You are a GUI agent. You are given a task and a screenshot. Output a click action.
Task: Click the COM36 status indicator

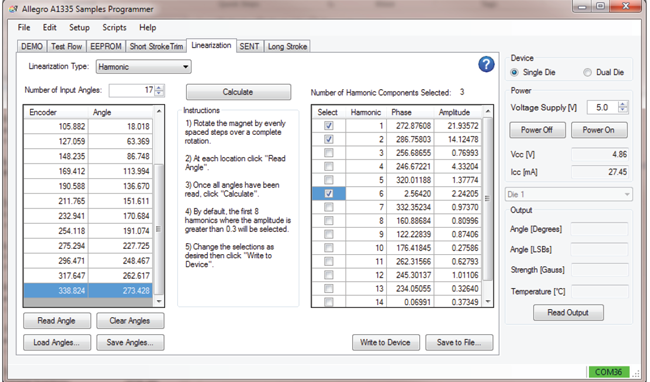608,372
